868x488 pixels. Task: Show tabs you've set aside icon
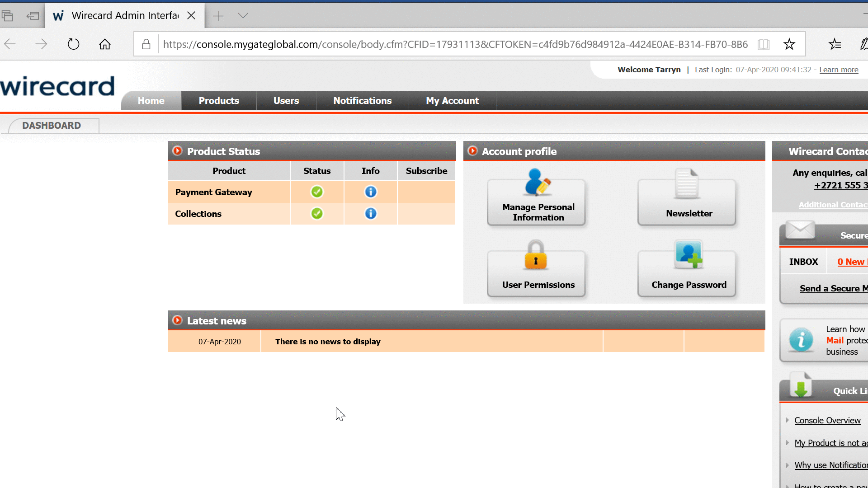click(x=7, y=16)
